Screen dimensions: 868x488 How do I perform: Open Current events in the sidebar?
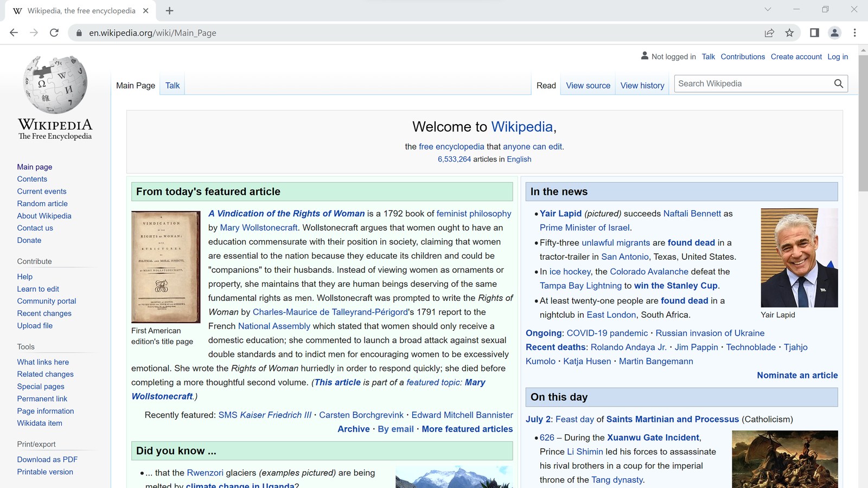[42, 191]
